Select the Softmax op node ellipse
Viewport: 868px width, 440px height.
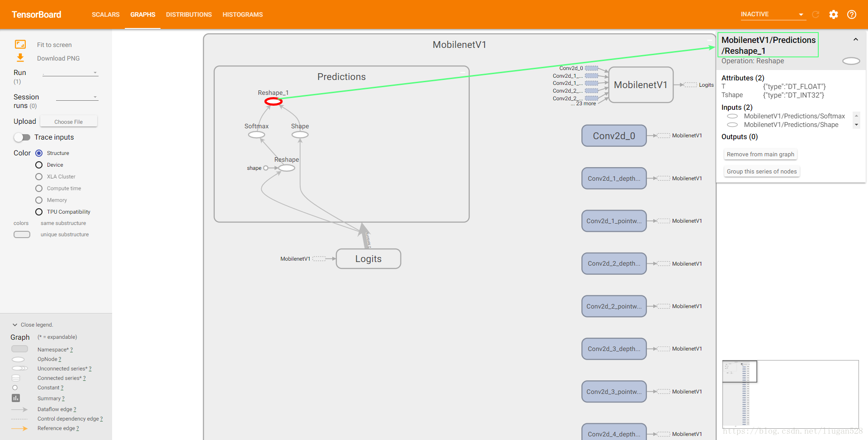[256, 135]
